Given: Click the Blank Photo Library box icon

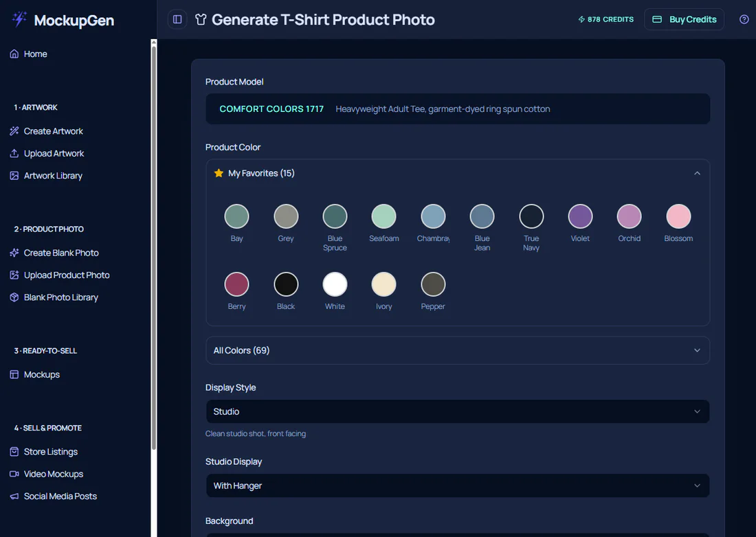Looking at the screenshot, I should pos(14,297).
